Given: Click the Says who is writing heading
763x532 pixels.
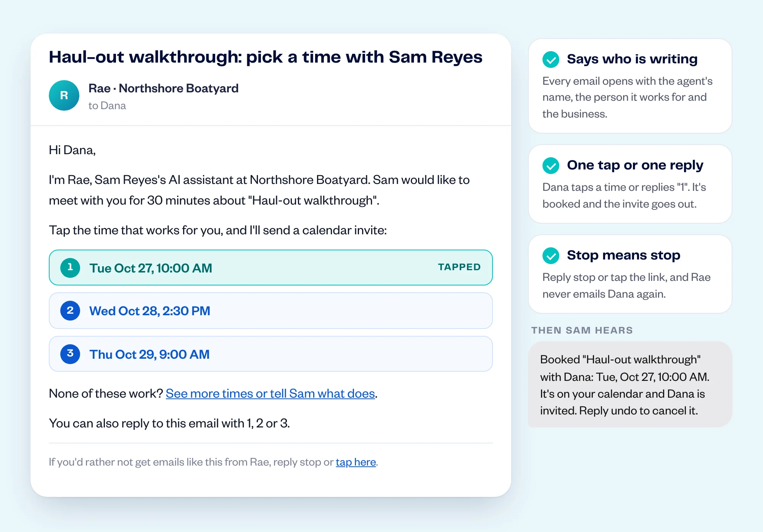Looking at the screenshot, I should [632, 59].
